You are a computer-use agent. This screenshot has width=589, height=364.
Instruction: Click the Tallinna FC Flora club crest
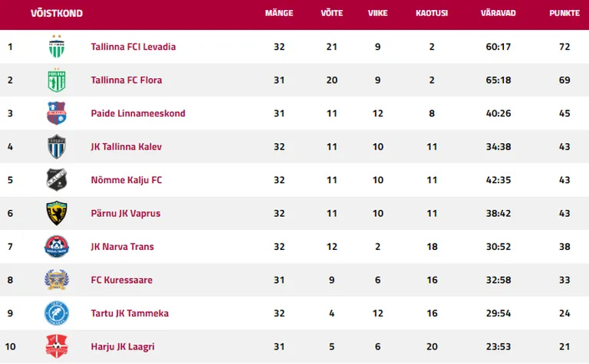(57, 80)
